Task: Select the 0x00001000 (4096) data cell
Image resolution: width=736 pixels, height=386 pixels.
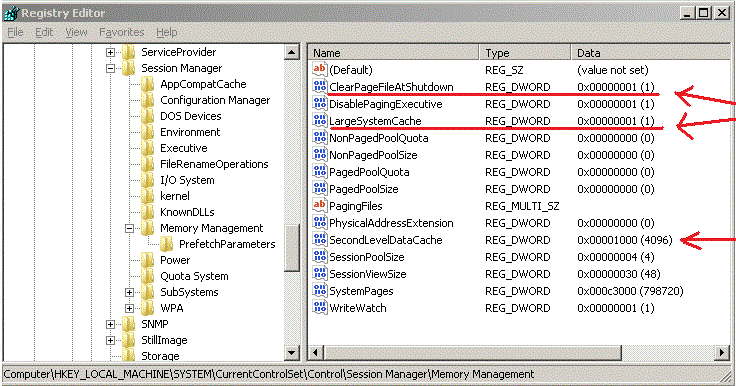Action: 625,240
